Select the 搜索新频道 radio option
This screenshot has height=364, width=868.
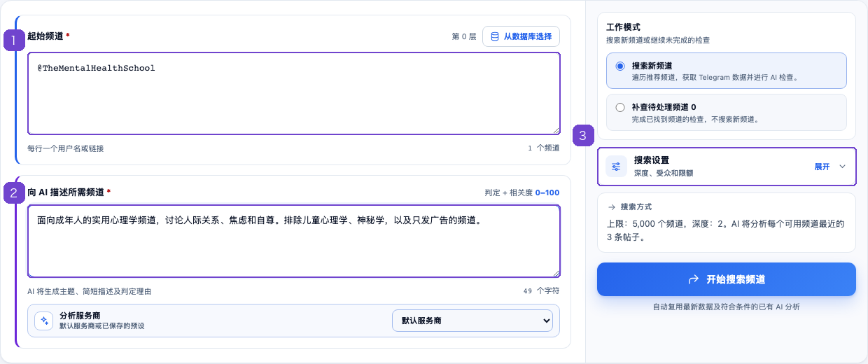pyautogui.click(x=619, y=66)
